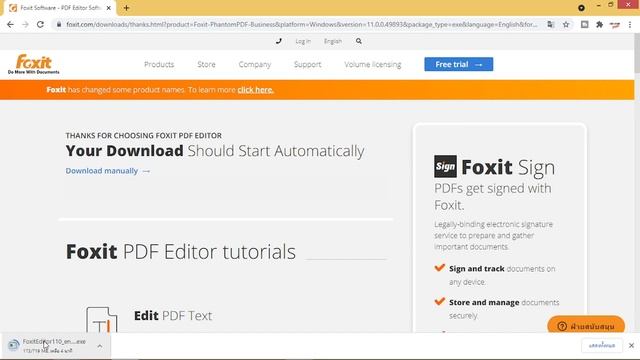Screen dimensions: 640x360
Task: Open the Edit PDF Text tutorial
Action: tap(173, 316)
